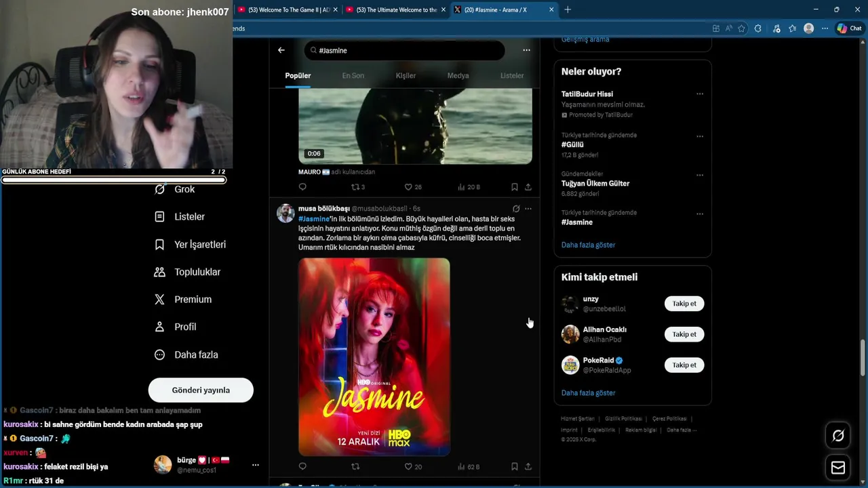The image size is (868, 488).
Task: Open search options three-dot menu
Action: pos(526,50)
